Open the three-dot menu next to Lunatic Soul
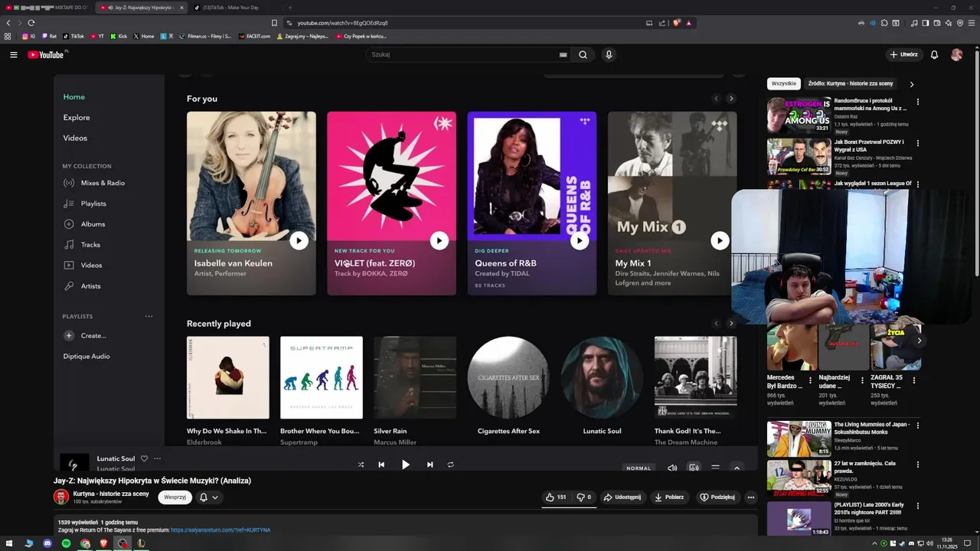Screen dimensions: 980x551 [x=157, y=459]
